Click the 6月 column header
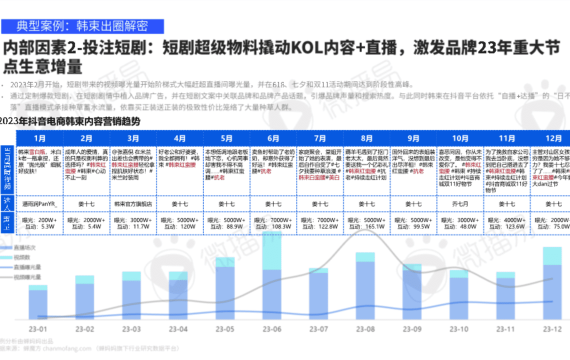 point(273,139)
